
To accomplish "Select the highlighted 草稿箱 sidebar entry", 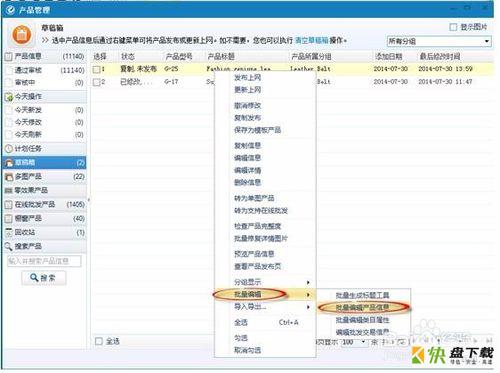I will click(45, 163).
